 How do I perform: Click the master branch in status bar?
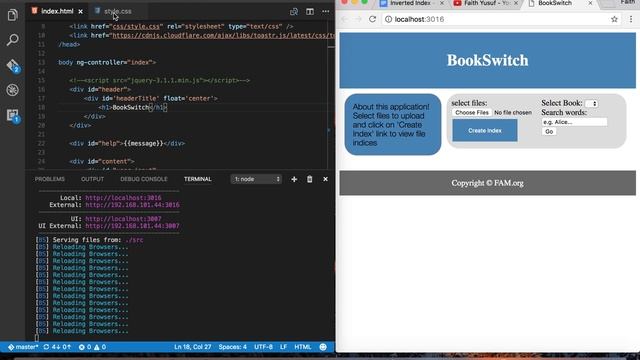pyautogui.click(x=23, y=347)
